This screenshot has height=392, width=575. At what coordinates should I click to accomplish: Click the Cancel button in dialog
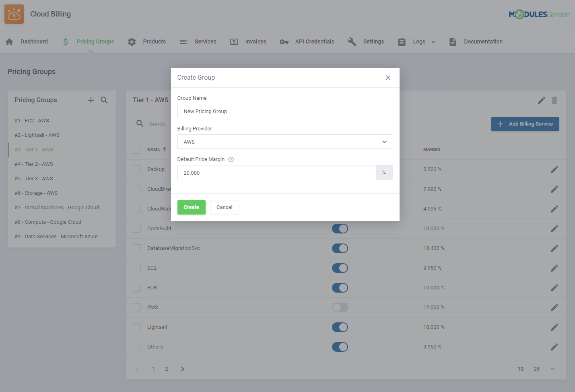click(x=225, y=207)
